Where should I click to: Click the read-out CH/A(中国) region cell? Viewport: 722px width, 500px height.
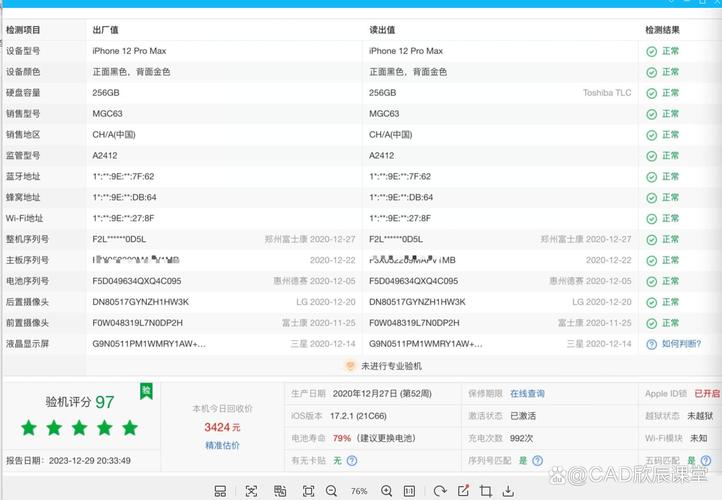point(390,135)
